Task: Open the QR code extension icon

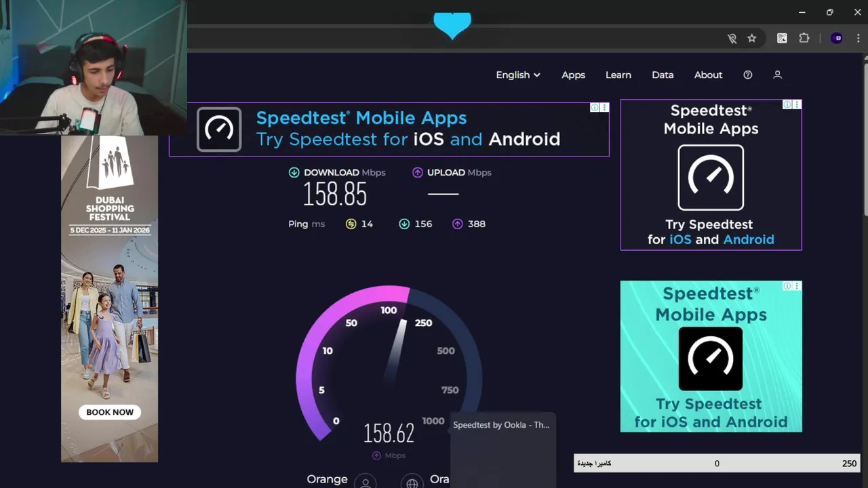Action: click(782, 39)
